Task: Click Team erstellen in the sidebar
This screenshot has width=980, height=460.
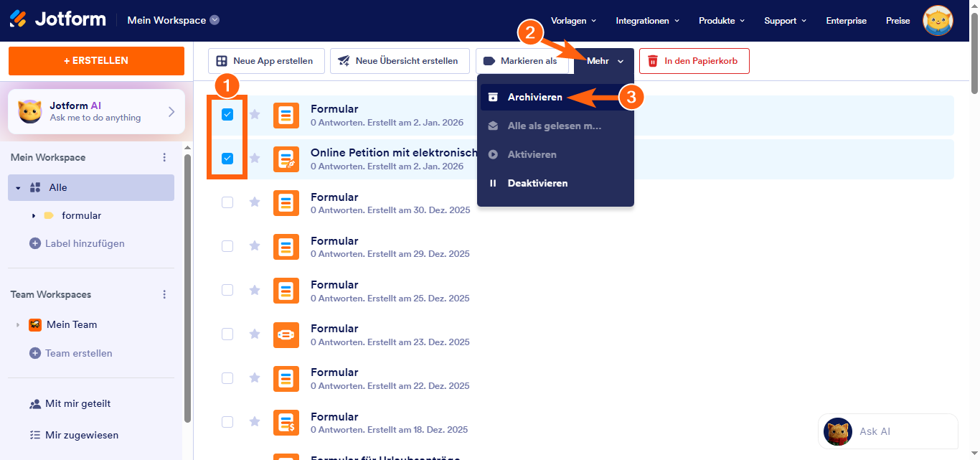Action: [70, 353]
